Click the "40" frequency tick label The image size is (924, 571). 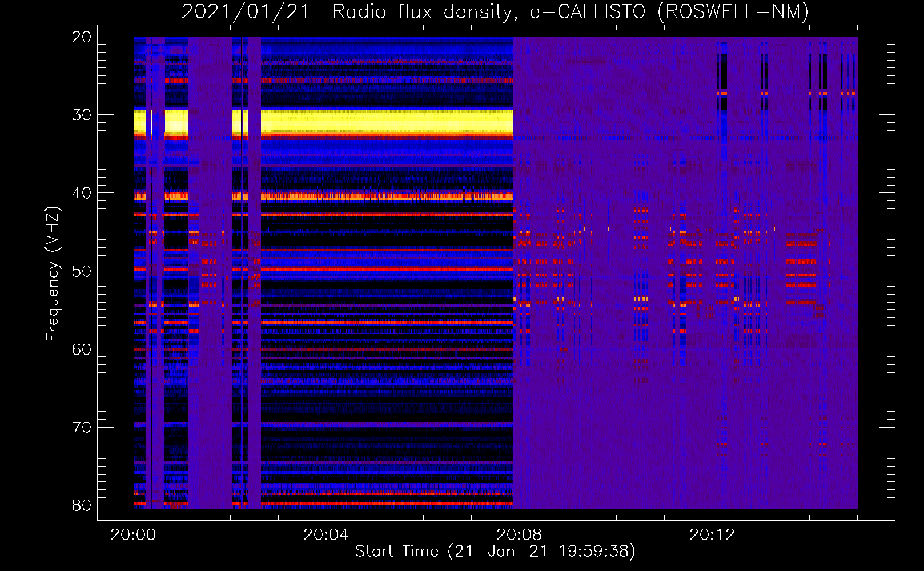click(82, 193)
